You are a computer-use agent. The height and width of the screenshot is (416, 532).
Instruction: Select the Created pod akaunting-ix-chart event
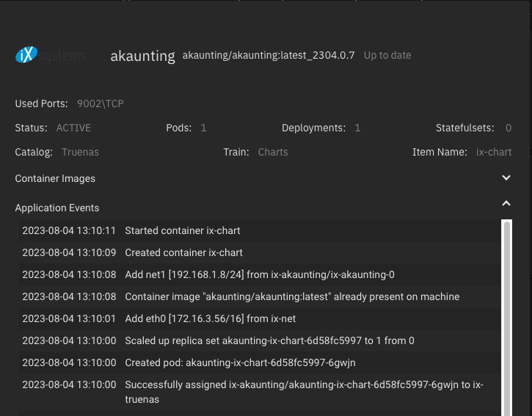[x=260, y=363]
